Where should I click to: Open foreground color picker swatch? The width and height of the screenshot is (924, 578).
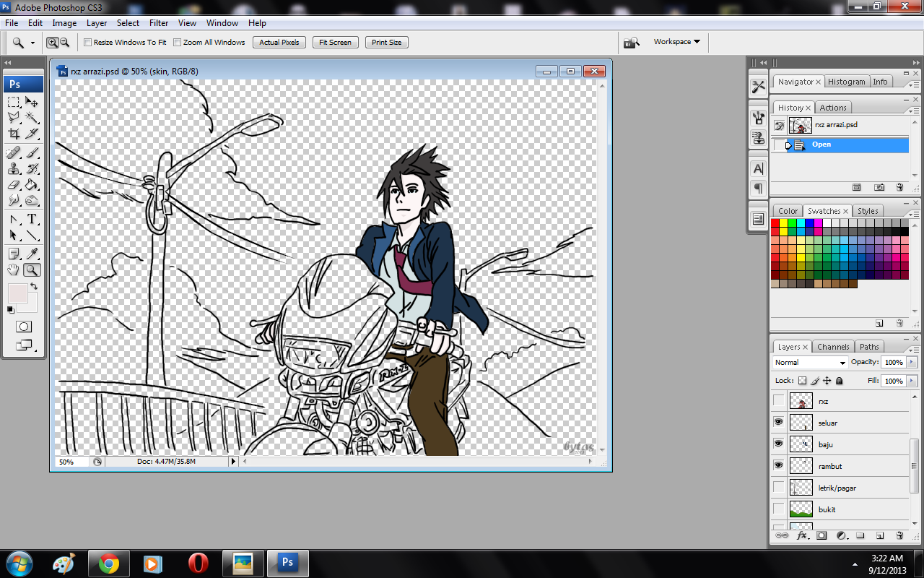(17, 293)
